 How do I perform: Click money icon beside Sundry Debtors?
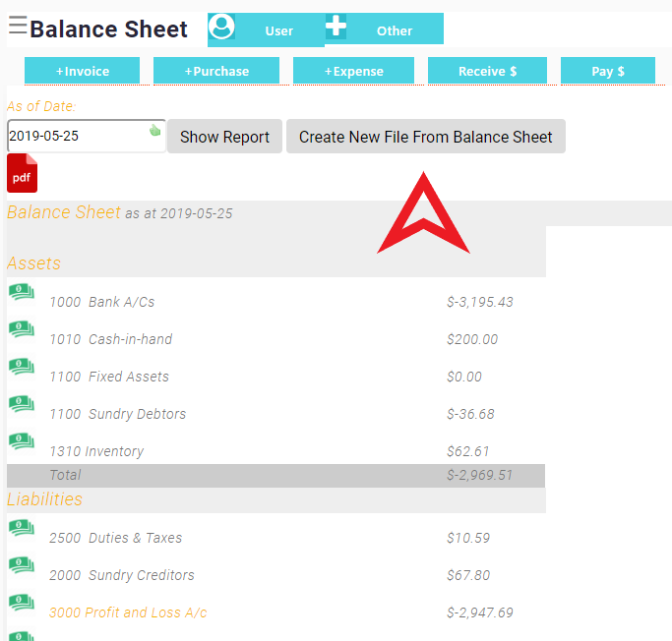point(22,404)
